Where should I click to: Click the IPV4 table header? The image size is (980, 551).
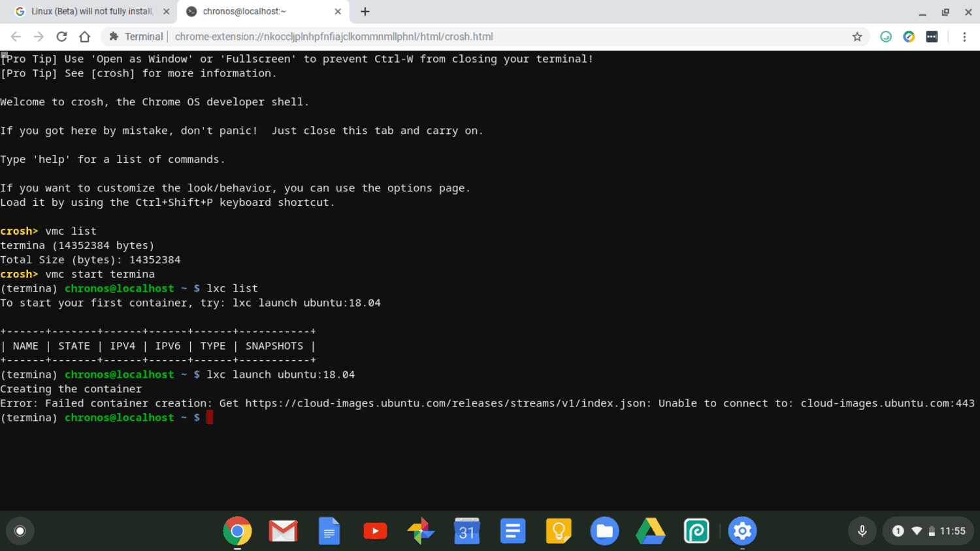click(x=123, y=346)
